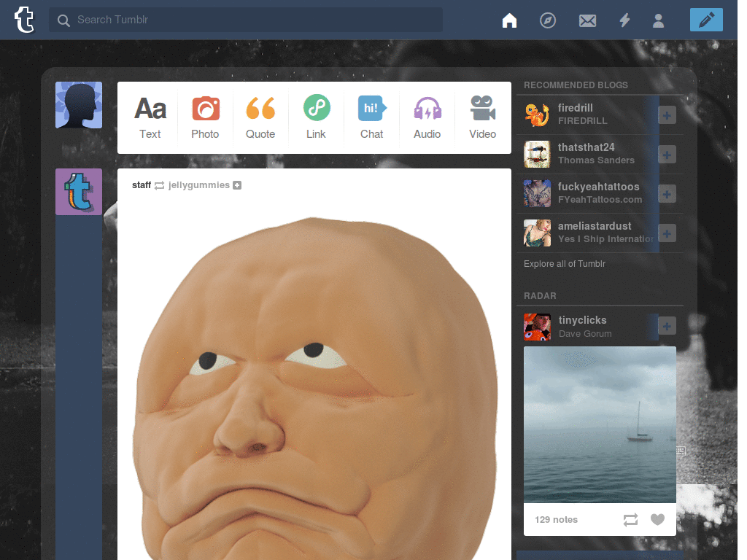Follow thatsthat24 with the plus button
747x560 pixels.
click(667, 155)
